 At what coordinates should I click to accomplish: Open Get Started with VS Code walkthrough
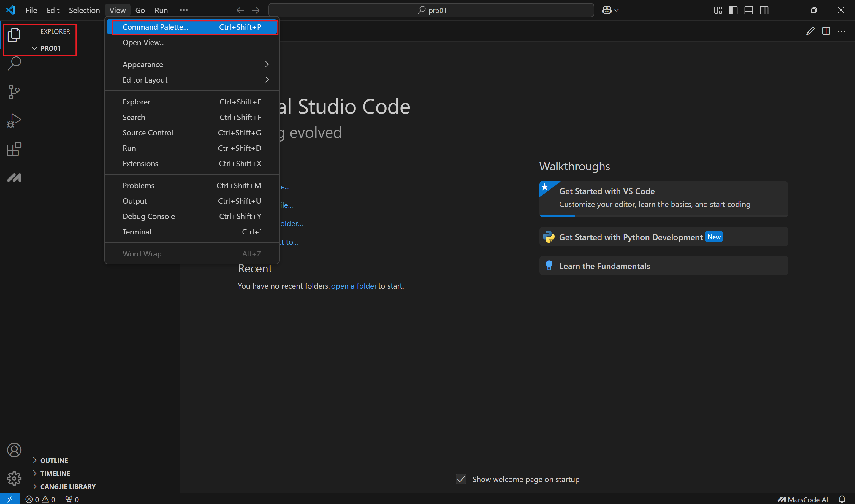click(664, 199)
